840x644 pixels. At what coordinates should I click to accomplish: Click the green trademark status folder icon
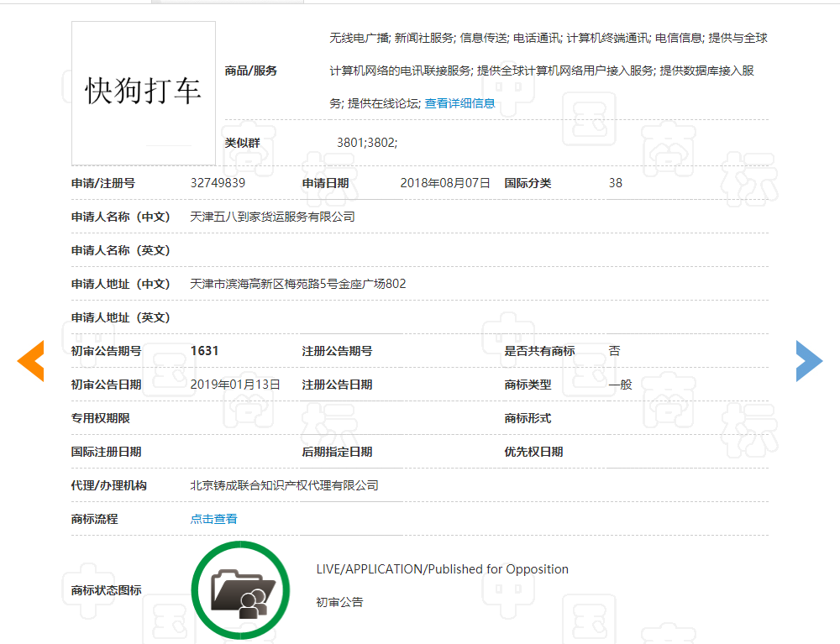coord(240,589)
